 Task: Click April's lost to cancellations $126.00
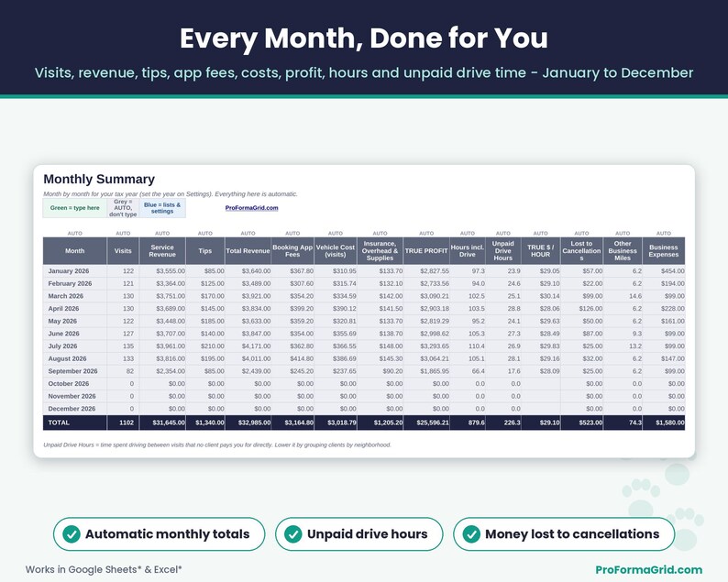tap(581, 309)
